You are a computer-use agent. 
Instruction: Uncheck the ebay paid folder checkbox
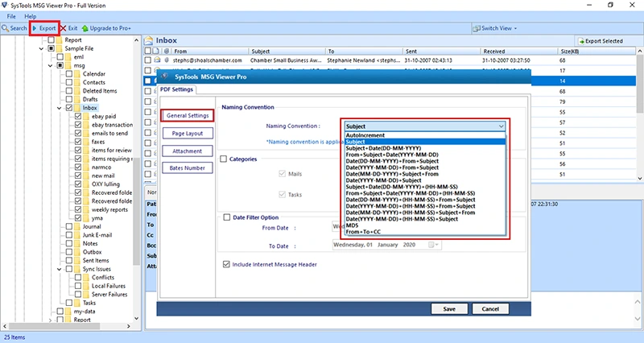point(78,116)
